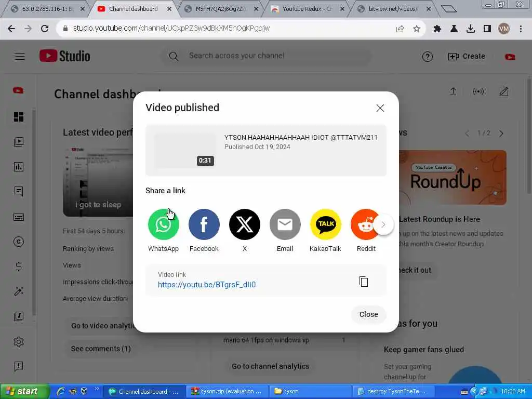Click the Go live icon

coord(478,91)
